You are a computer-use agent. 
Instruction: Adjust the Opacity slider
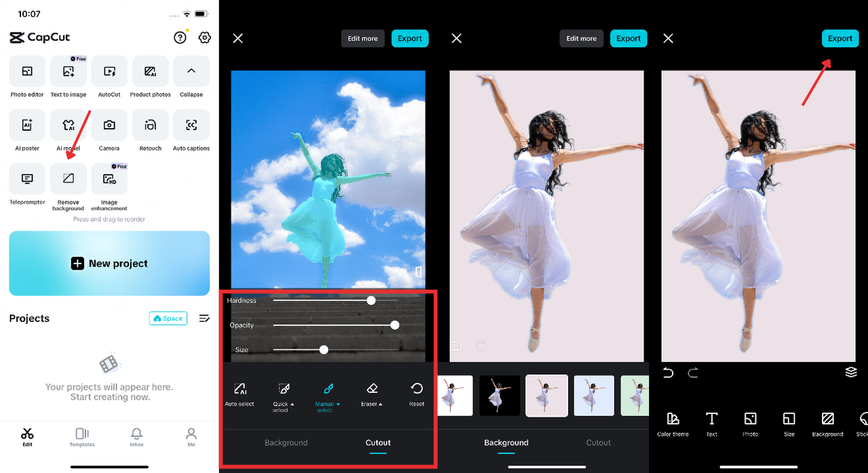[x=395, y=325]
